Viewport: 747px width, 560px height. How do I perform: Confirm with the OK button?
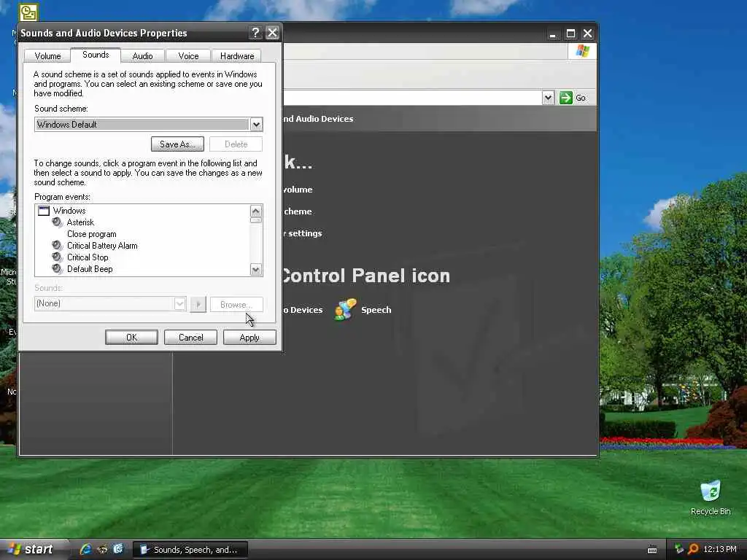point(131,338)
